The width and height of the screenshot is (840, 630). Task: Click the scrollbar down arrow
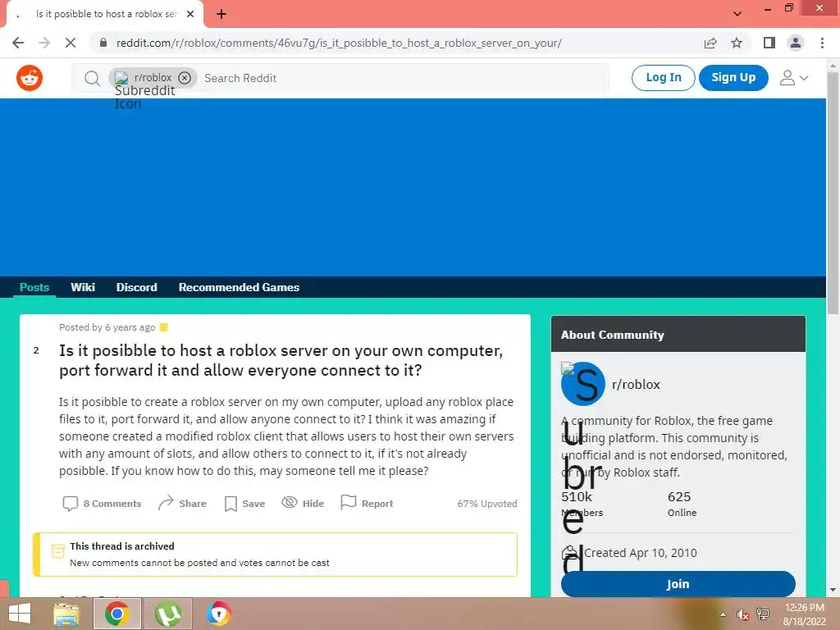point(833,590)
